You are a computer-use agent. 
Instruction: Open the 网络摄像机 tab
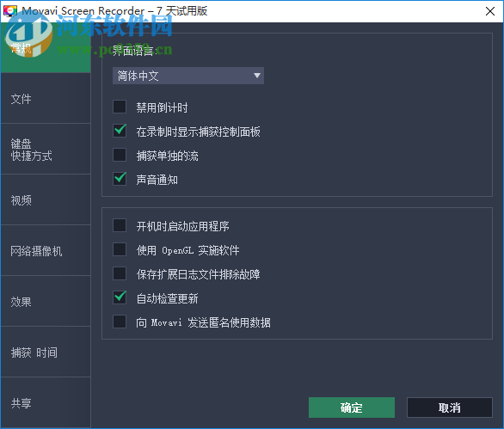(46, 251)
